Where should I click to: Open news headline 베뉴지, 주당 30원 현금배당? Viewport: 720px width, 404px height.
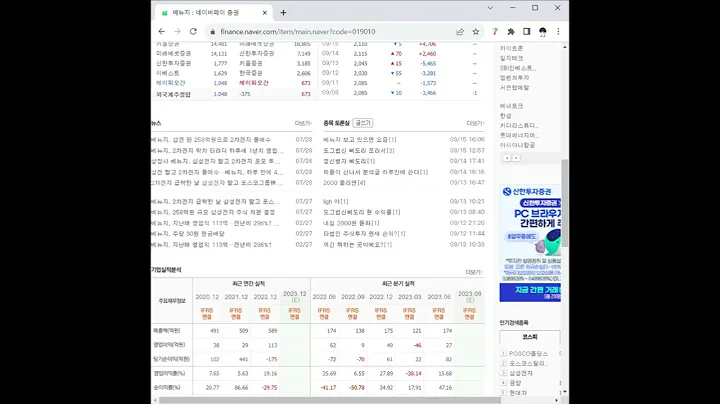(188, 234)
